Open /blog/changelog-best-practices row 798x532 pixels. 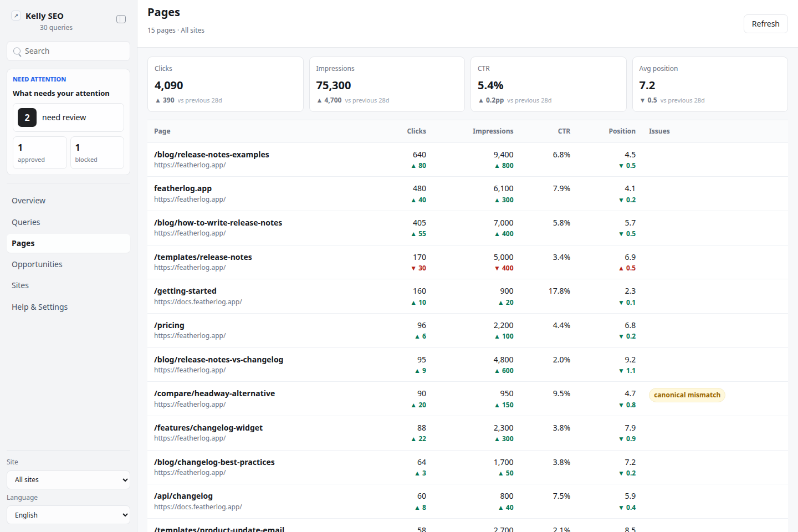468,467
